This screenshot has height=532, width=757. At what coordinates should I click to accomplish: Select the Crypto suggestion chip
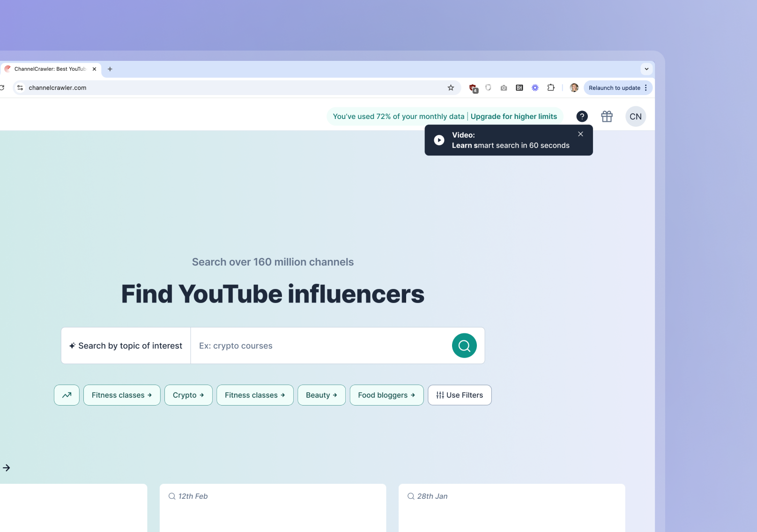188,395
